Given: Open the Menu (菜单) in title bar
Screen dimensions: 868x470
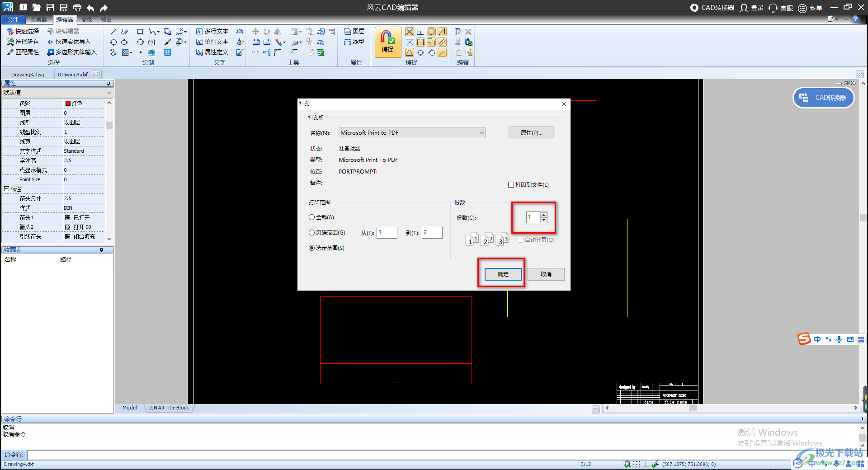Looking at the screenshot, I should click(x=811, y=8).
